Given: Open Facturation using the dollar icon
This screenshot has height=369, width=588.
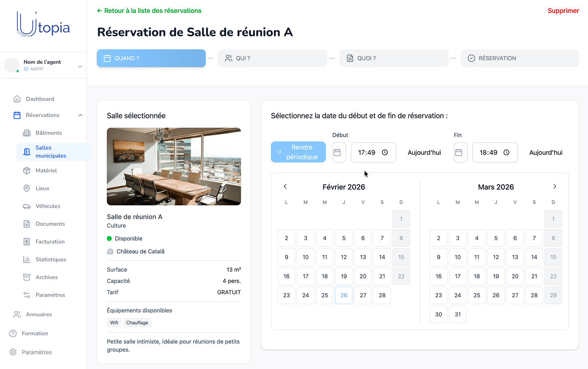Looking at the screenshot, I should (27, 241).
